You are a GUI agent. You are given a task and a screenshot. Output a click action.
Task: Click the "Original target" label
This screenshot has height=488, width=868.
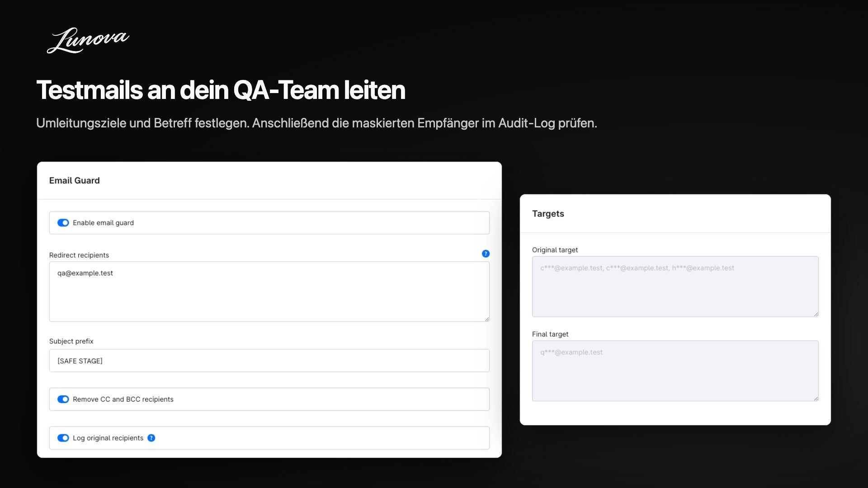555,250
